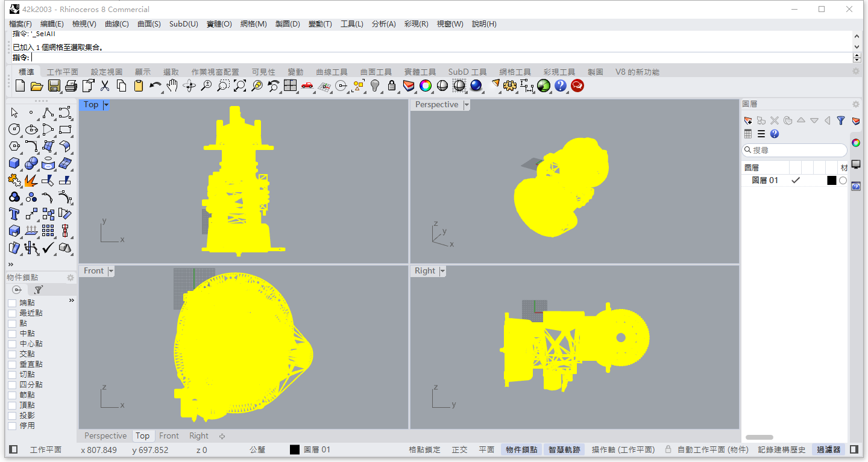This screenshot has width=868, height=462.
Task: Open Options via the gear cog icon
Action: [510, 86]
